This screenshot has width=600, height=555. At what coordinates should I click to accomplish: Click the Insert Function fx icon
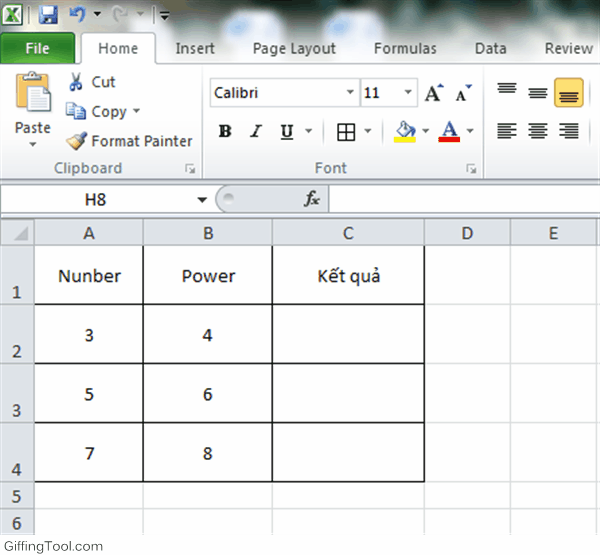pos(312,199)
